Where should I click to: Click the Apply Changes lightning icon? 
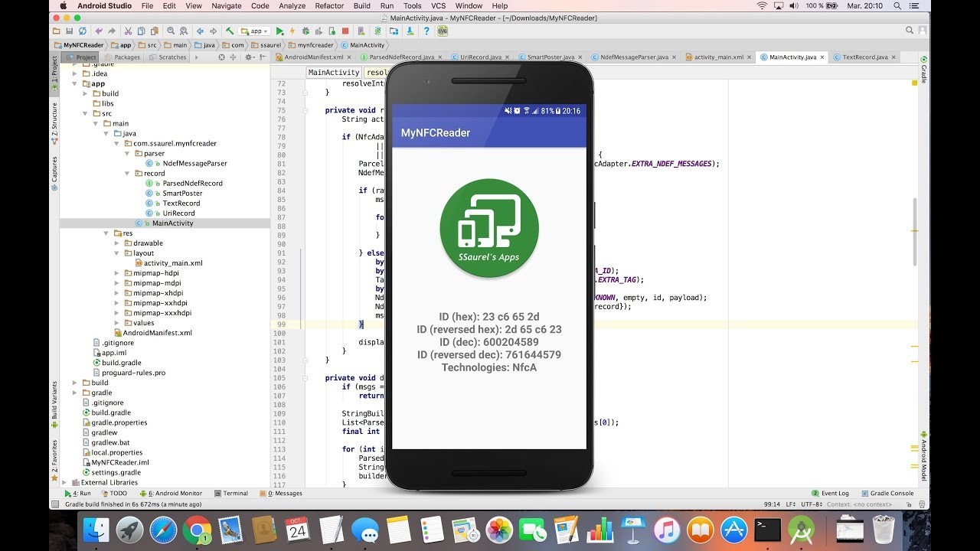292,31
